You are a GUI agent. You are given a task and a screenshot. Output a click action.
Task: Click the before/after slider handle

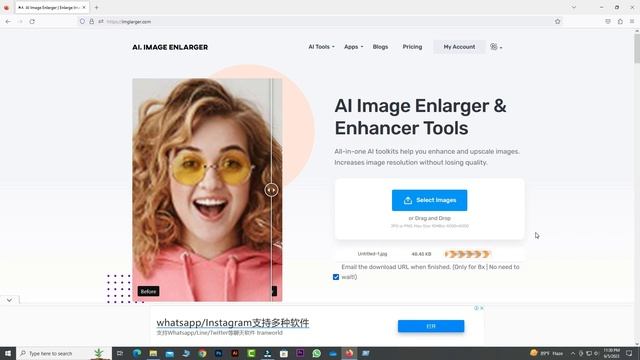271,190
